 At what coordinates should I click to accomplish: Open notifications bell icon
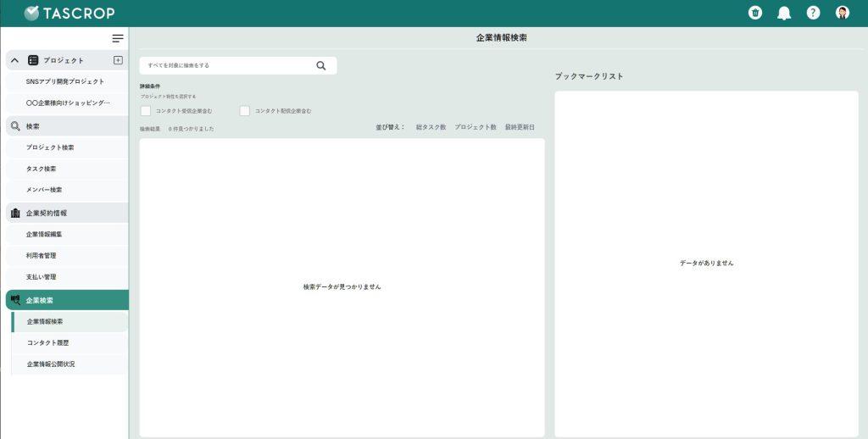pos(784,13)
